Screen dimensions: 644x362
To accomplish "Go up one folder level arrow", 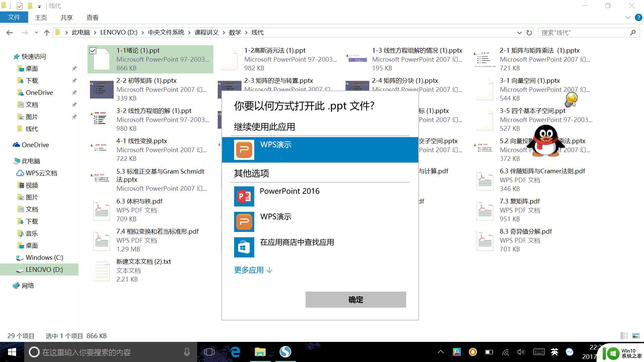I will [47, 33].
